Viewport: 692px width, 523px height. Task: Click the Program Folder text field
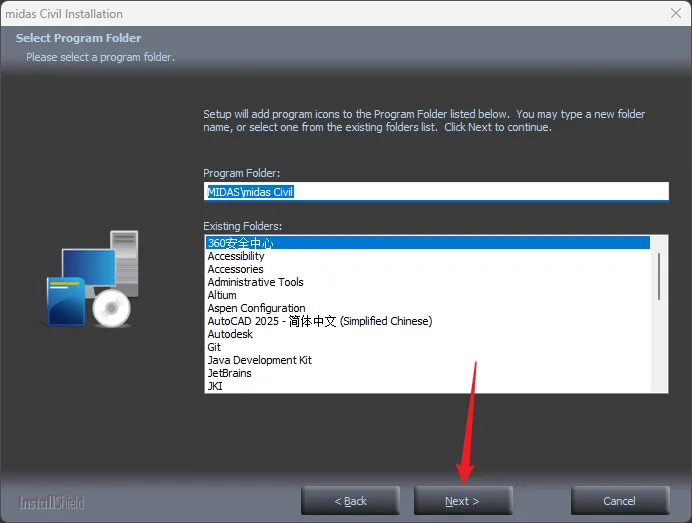[x=436, y=192]
